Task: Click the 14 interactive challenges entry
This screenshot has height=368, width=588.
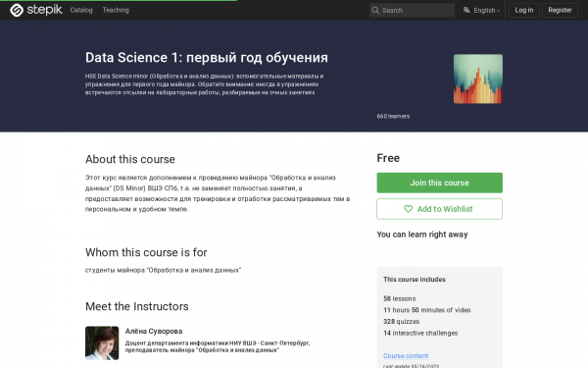Action: pos(420,333)
